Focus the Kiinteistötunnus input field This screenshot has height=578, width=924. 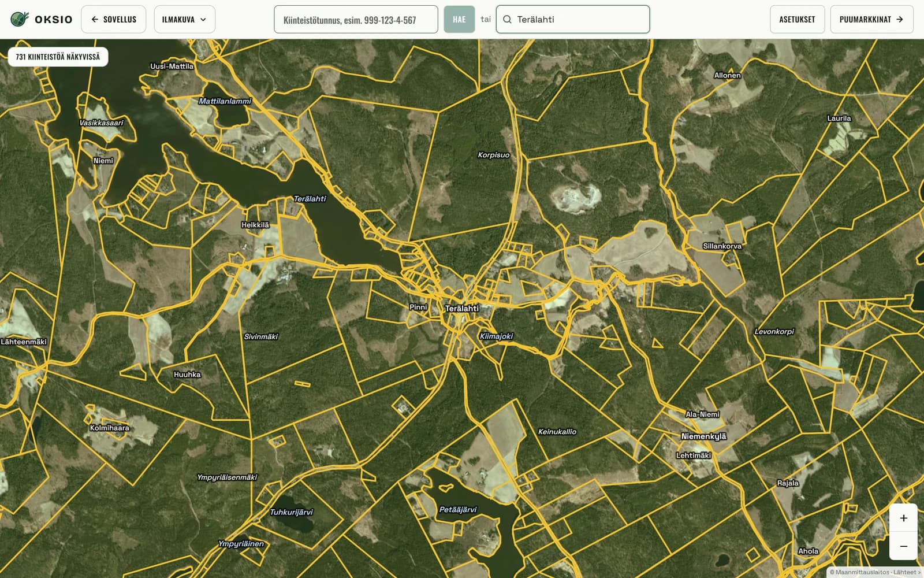tap(356, 20)
